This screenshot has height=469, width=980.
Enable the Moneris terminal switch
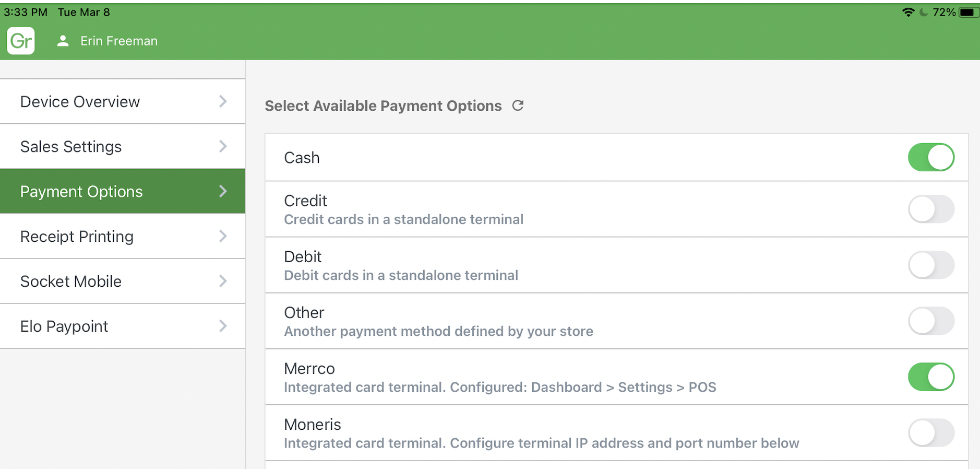931,432
